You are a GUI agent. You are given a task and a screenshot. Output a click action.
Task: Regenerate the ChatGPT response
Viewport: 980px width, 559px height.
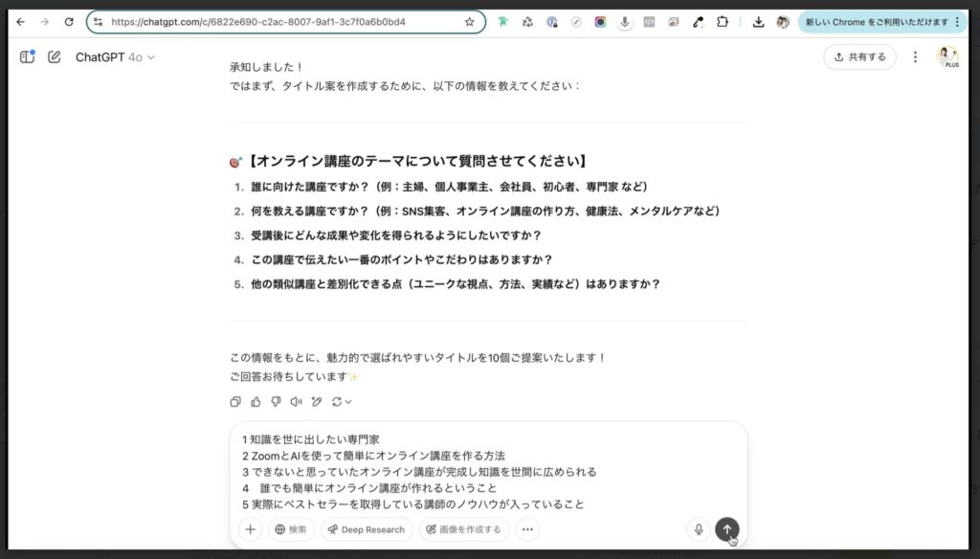coord(337,402)
